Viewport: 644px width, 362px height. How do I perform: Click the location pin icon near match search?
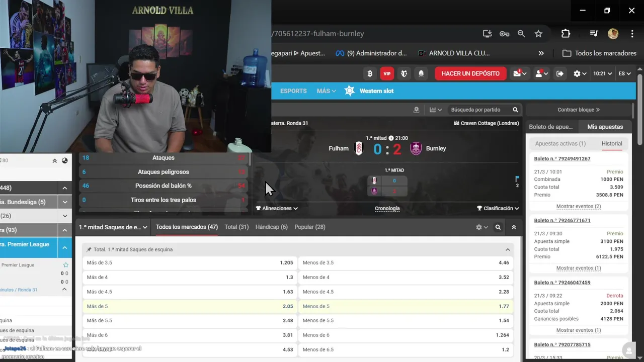coord(416,110)
